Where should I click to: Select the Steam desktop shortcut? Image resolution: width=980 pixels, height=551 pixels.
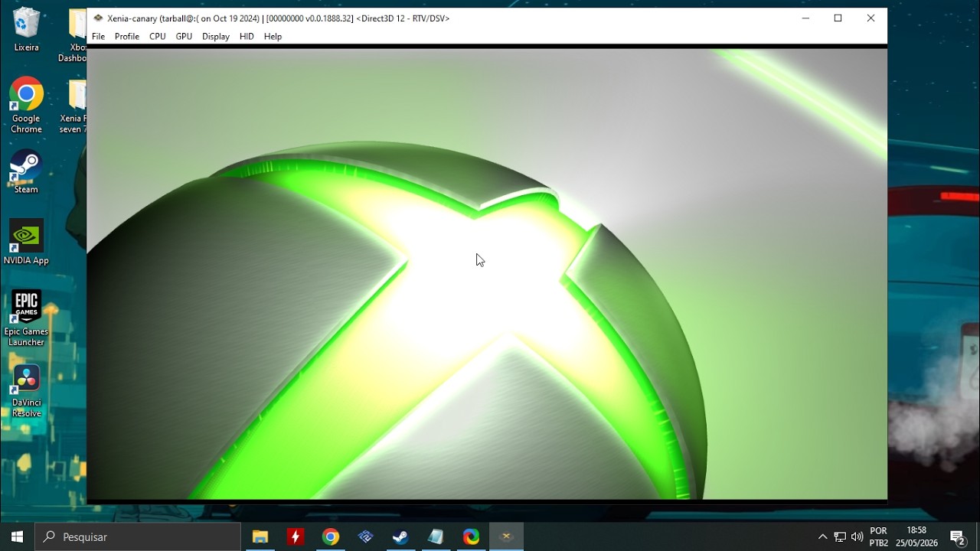point(26,171)
